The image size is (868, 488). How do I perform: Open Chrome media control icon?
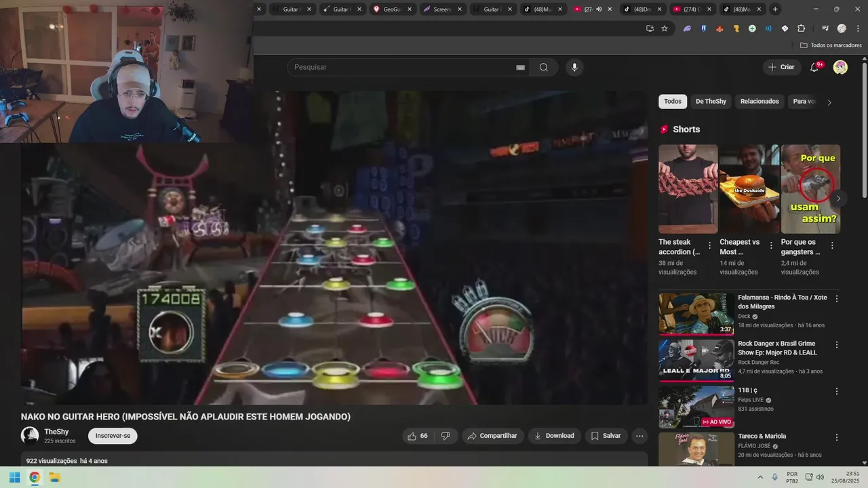pos(825,28)
